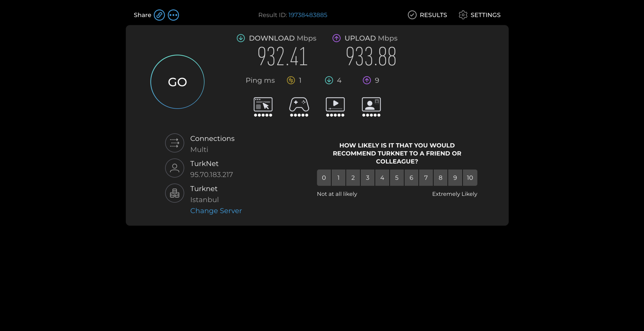
Task: Click the idle ping yellow icon
Action: [x=291, y=80]
